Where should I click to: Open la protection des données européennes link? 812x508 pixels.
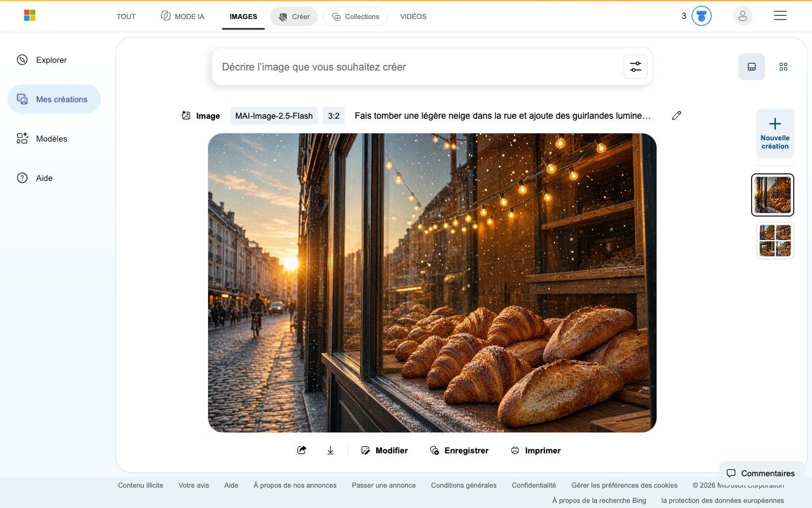tap(723, 500)
